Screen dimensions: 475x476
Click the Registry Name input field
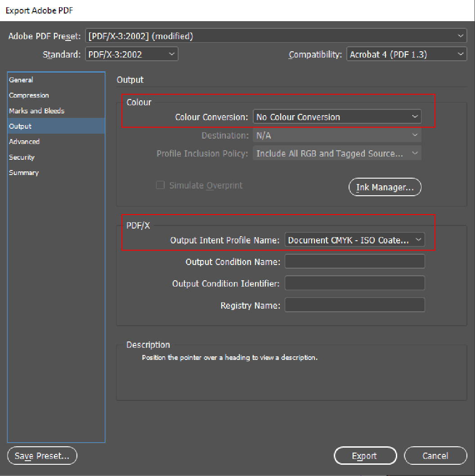click(x=354, y=305)
